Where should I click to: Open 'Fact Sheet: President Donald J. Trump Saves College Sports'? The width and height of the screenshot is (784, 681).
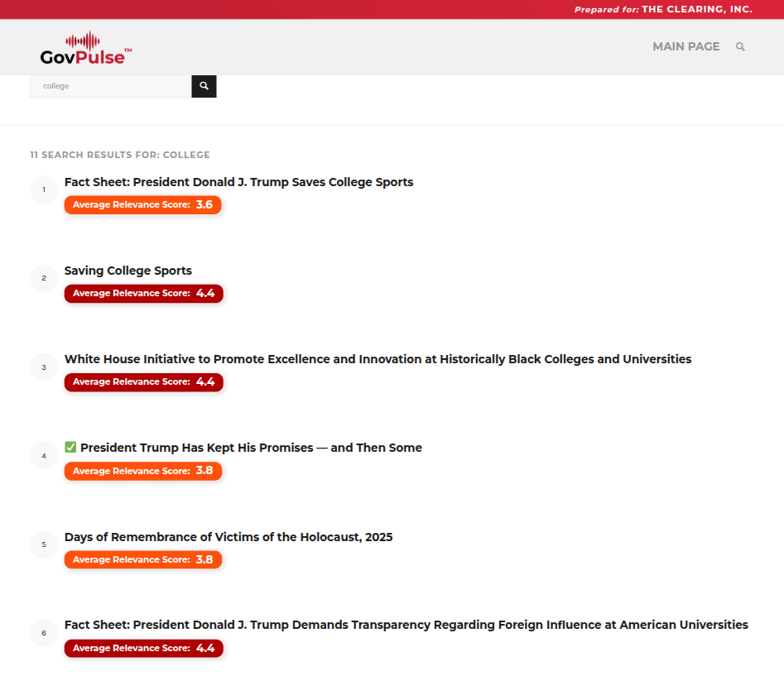239,182
